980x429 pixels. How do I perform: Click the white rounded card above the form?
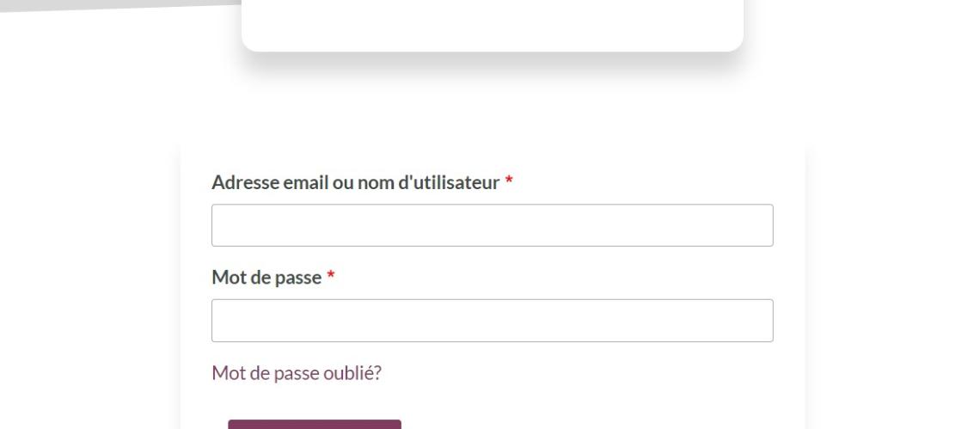pos(493,24)
